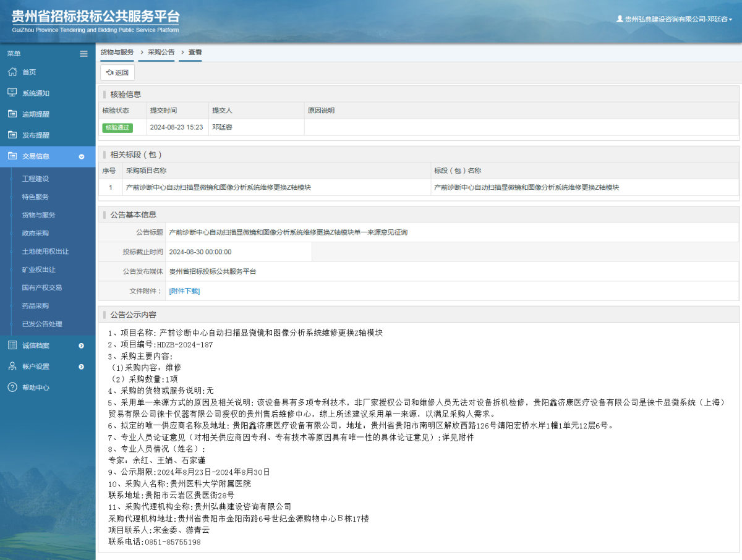This screenshot has height=560, width=742.
Task: Open 逾期提醒 via its sidebar icon
Action: 12,114
